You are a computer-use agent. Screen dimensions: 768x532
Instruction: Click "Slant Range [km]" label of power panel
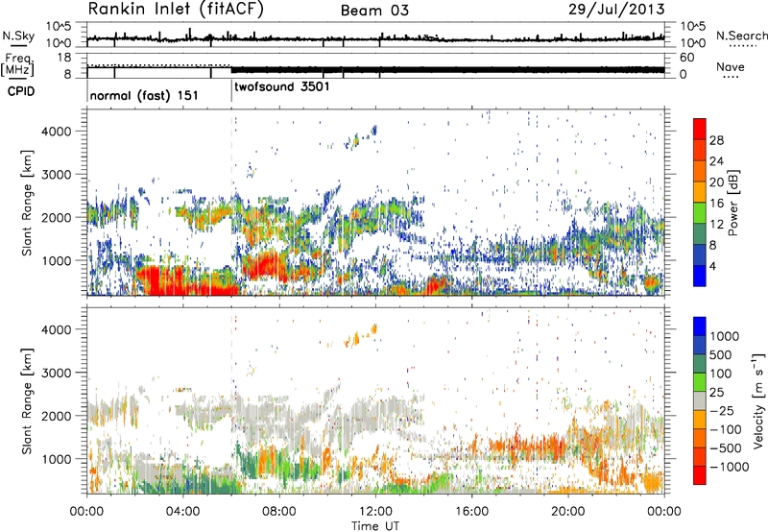coord(27,203)
